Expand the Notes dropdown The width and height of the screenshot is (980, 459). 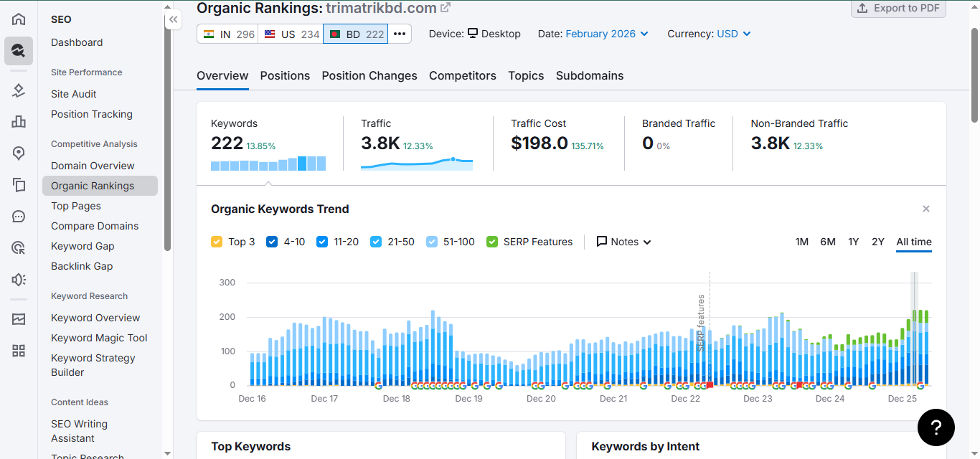(623, 242)
